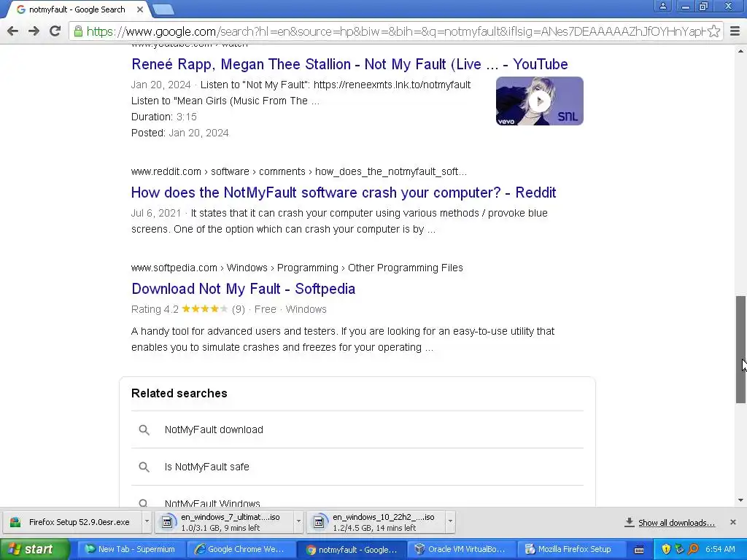Viewport: 747px width, 560px height.
Task: Click the Related searches heading
Action: coord(179,393)
